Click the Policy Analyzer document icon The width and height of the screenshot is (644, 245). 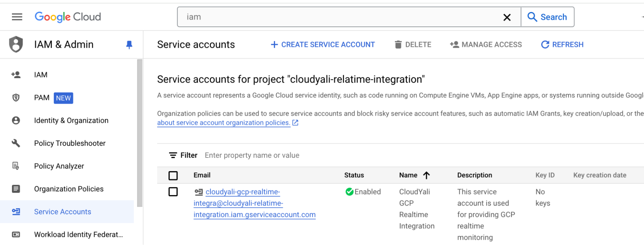16,166
